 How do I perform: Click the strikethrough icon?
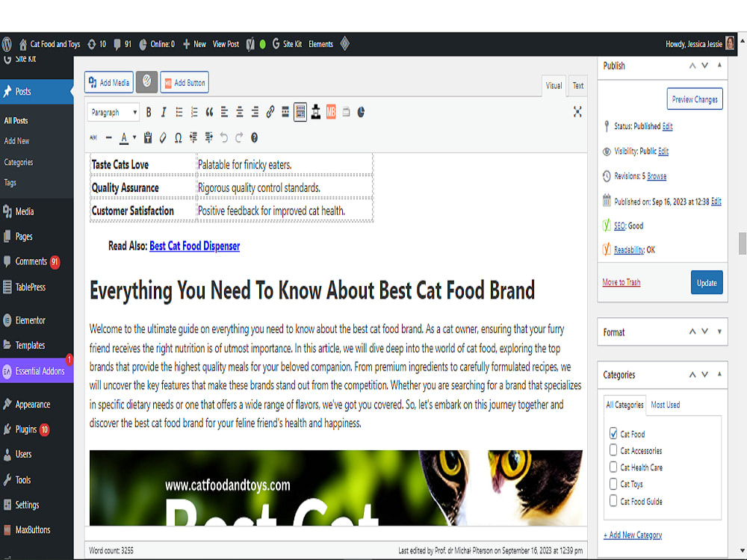coord(94,138)
